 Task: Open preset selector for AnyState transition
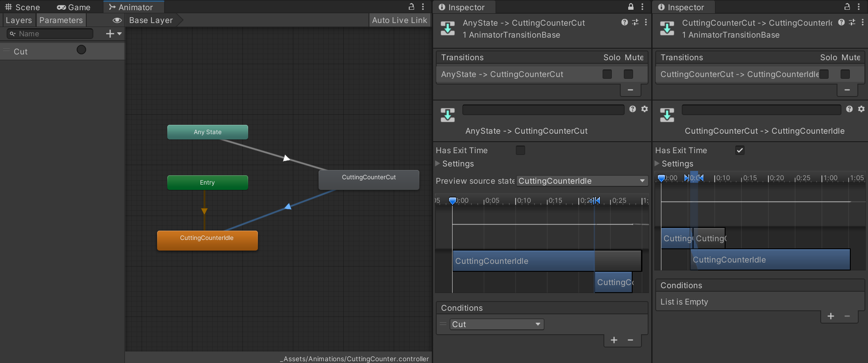[635, 22]
